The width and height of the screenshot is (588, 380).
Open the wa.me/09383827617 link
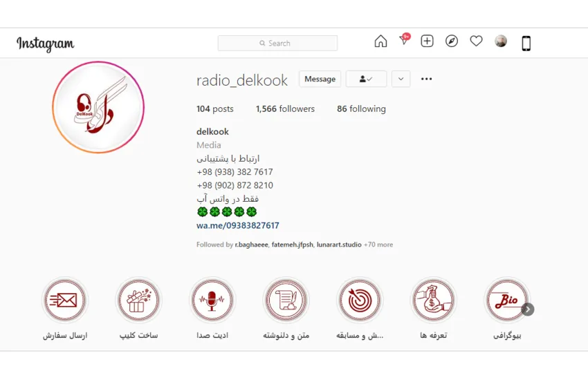click(238, 225)
